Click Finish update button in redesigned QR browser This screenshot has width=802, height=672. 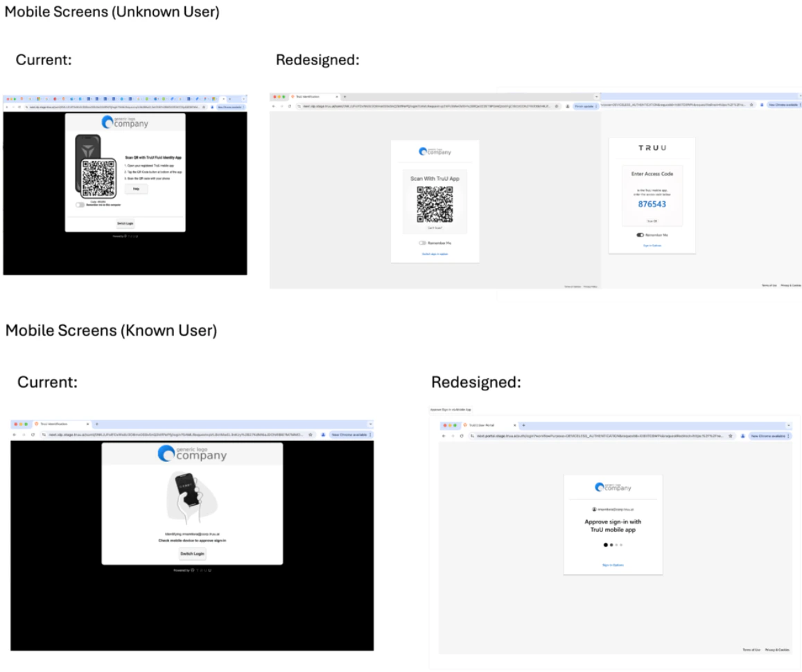(x=586, y=106)
